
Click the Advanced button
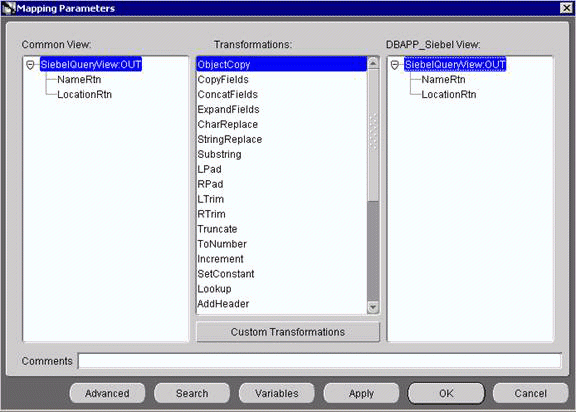107,393
